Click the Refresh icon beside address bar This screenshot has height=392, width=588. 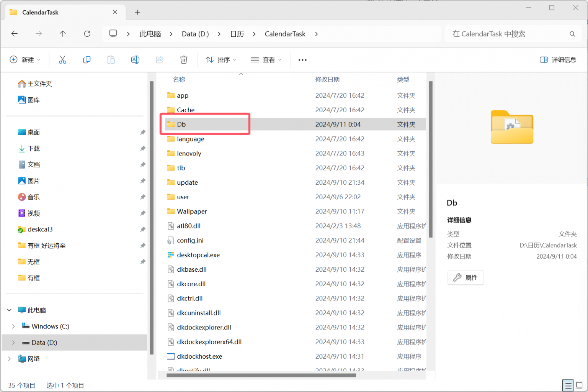coord(87,34)
